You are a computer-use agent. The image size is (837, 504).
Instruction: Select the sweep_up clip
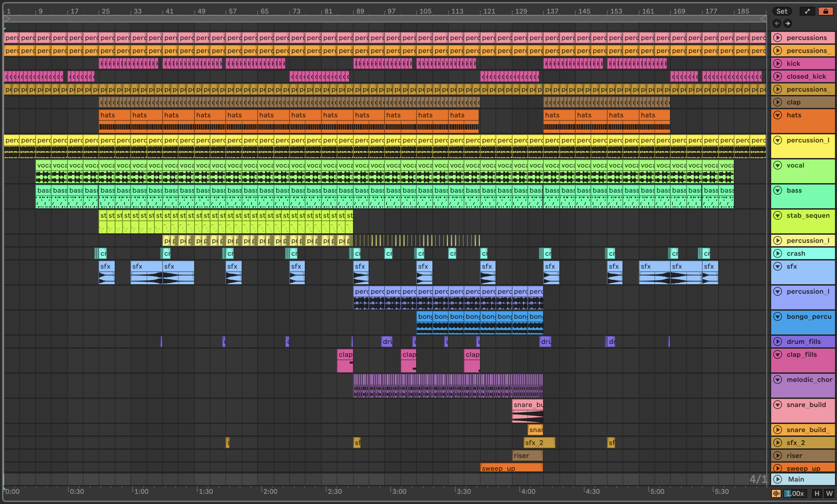point(511,468)
